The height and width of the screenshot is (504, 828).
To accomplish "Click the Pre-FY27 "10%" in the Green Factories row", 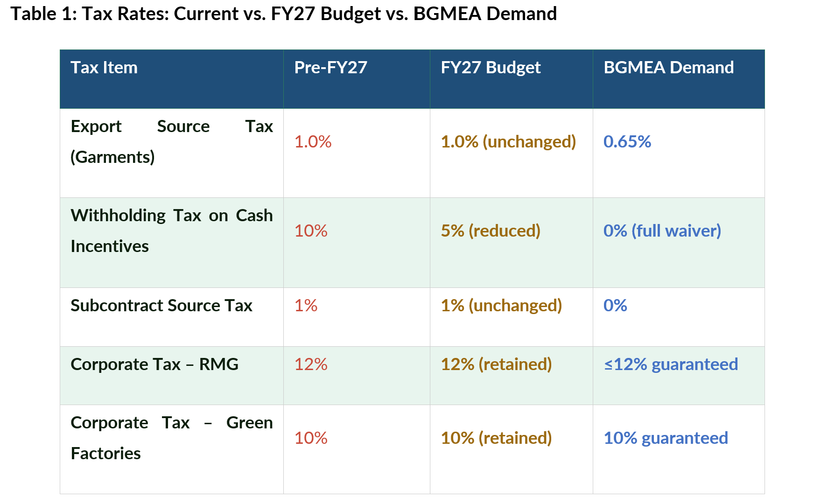I will coord(311,438).
